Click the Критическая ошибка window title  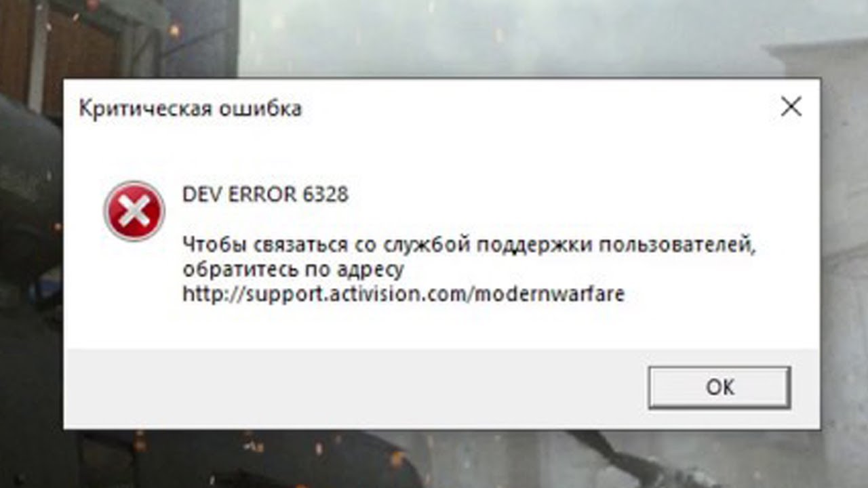click(191, 108)
